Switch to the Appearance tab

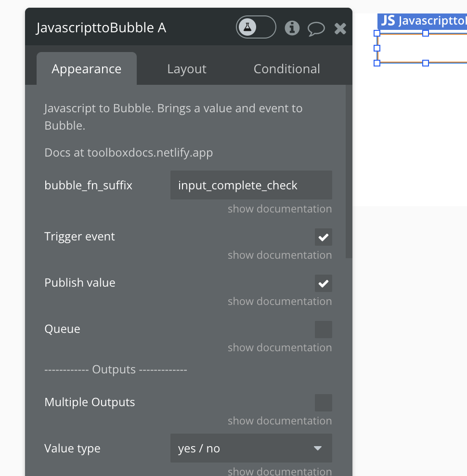click(x=87, y=68)
